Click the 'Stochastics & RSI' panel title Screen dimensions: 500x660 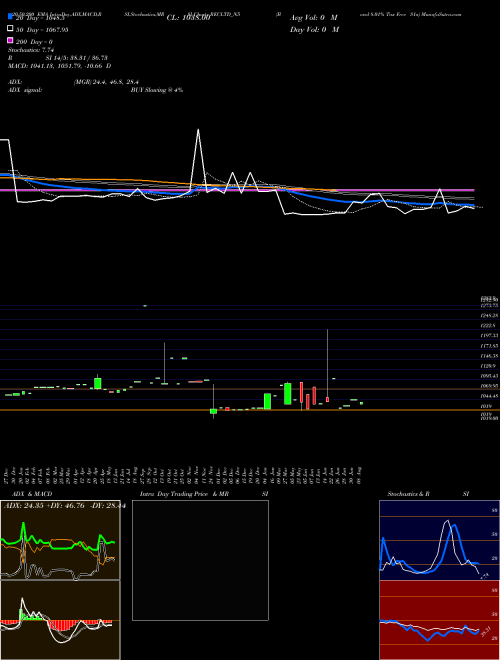click(428, 494)
